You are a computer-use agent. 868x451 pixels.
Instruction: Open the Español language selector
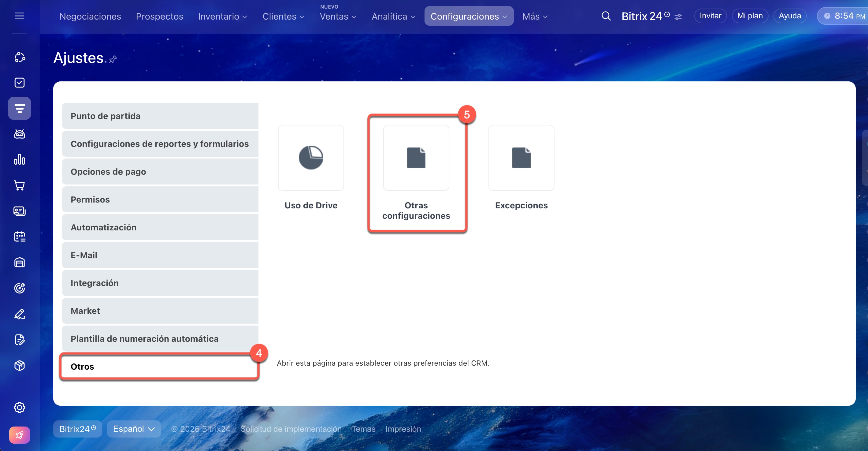click(x=134, y=429)
